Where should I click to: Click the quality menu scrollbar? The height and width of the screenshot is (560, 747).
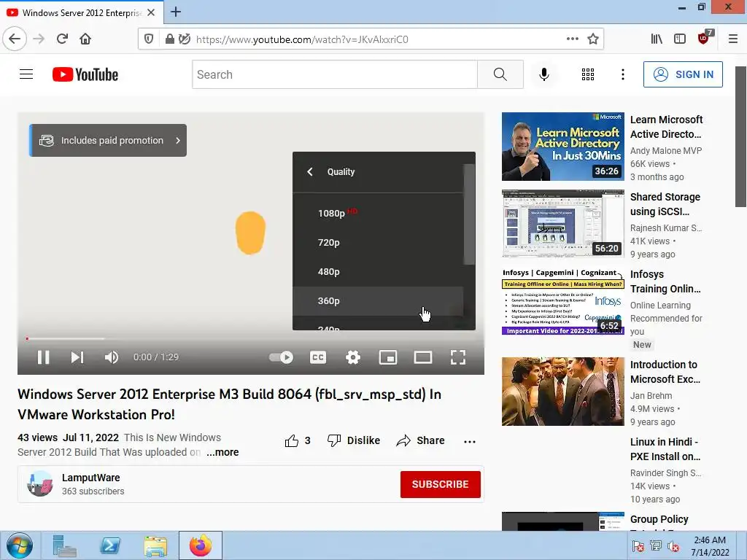[469, 214]
